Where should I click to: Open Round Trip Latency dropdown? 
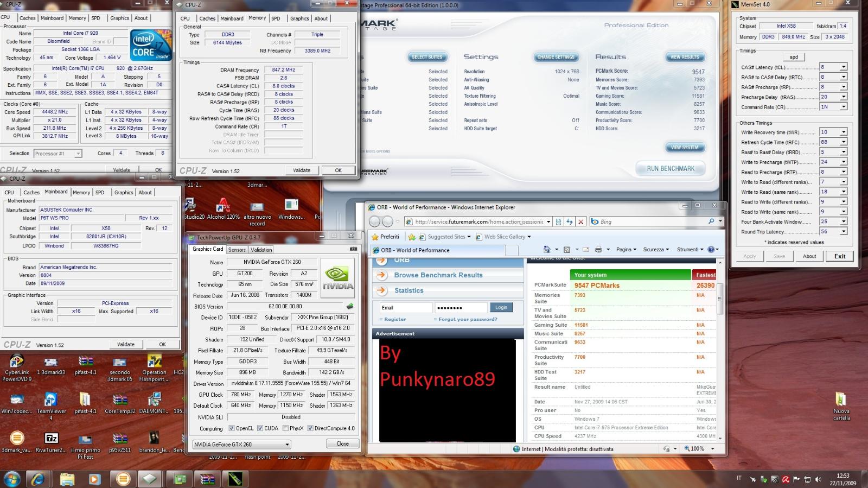coord(843,232)
